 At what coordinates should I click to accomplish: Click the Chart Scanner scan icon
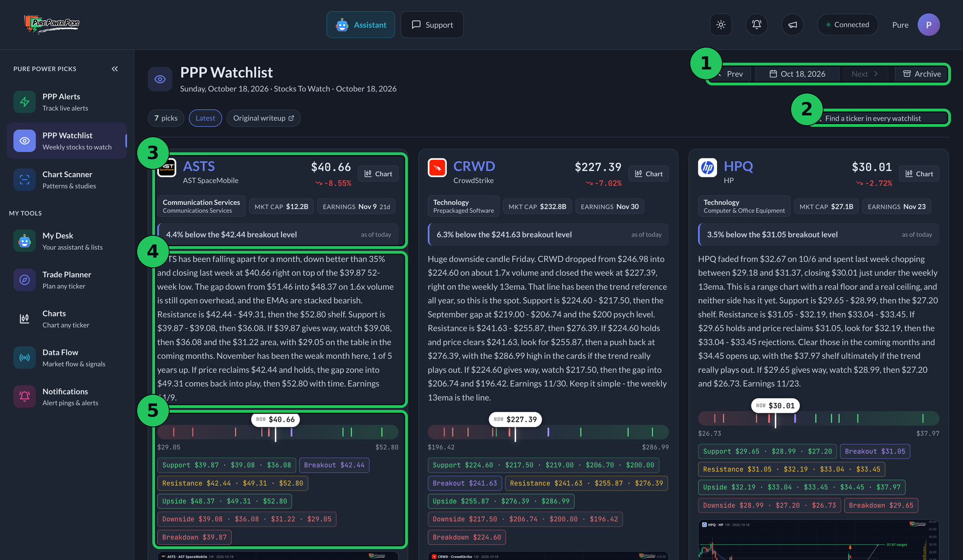pyautogui.click(x=25, y=180)
